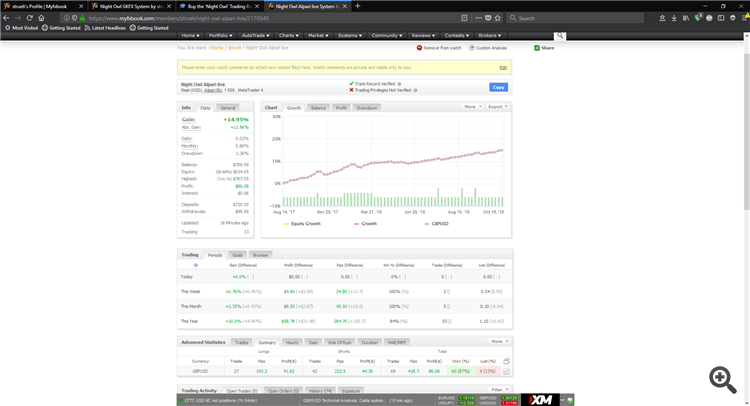Viewport: 750px width, 406px height.
Task: Open the Browser trading tab
Action: click(x=260, y=255)
